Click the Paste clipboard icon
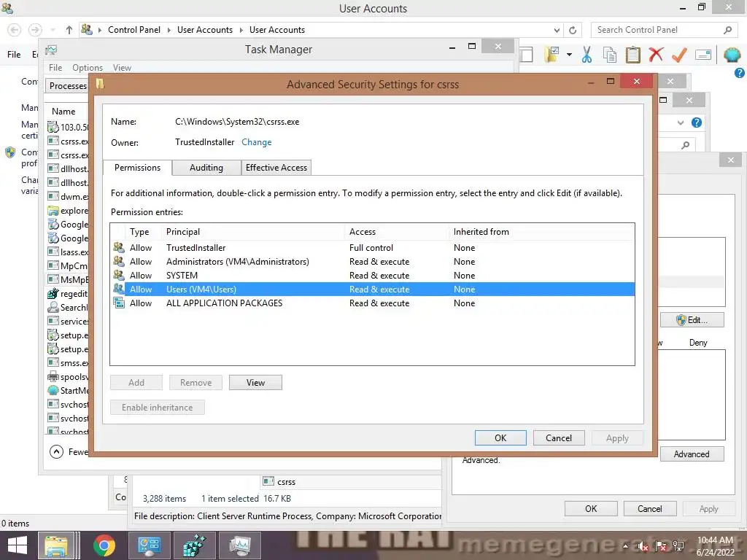Image resolution: width=747 pixels, height=560 pixels. coord(632,55)
